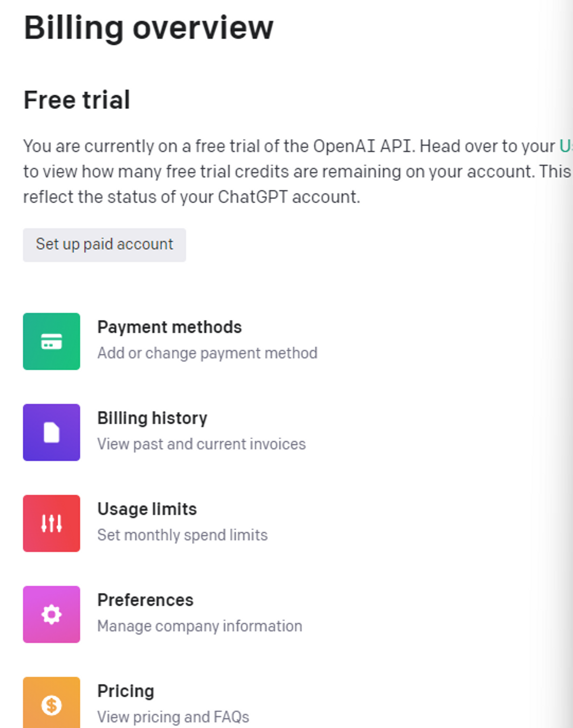Click the pink gear Preferences icon
This screenshot has width=573, height=728.
pyautogui.click(x=51, y=614)
